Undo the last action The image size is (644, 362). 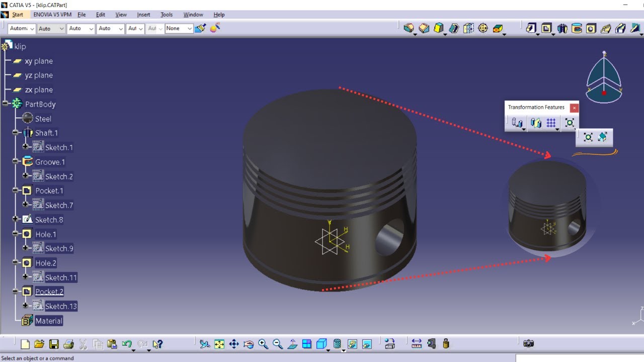point(127,344)
